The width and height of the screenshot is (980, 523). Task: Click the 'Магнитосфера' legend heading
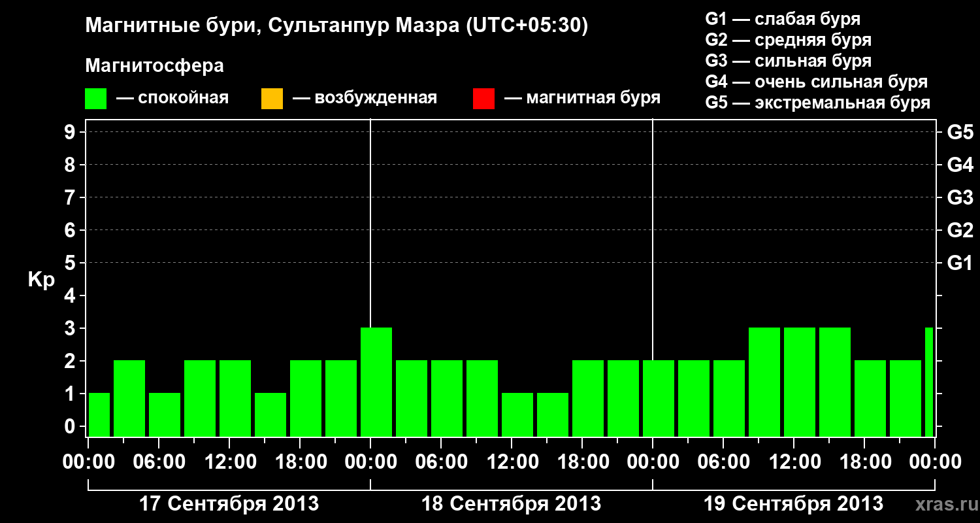tap(154, 66)
